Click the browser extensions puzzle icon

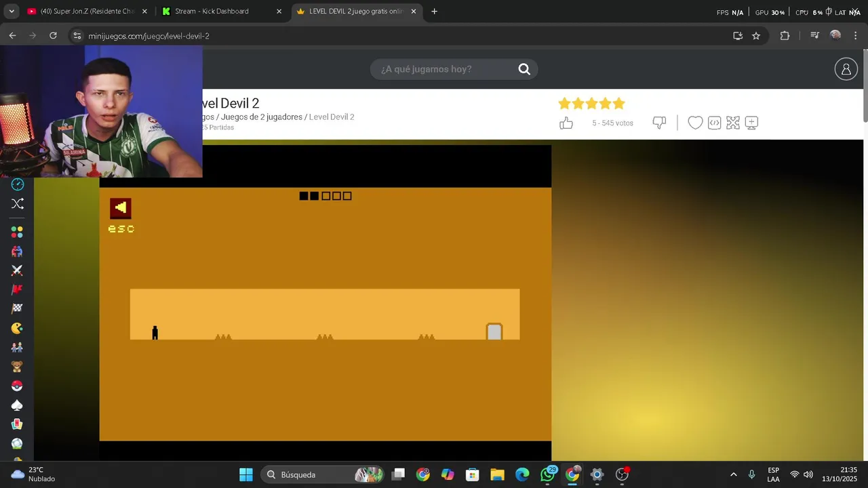tap(785, 35)
